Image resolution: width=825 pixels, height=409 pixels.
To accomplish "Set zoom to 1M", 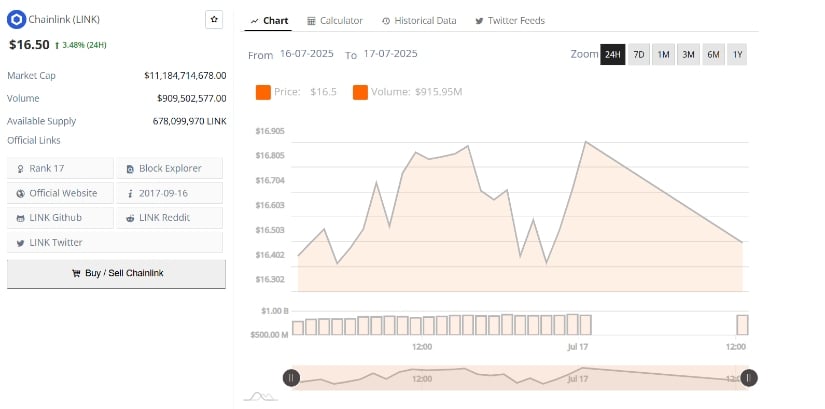I will (x=663, y=54).
